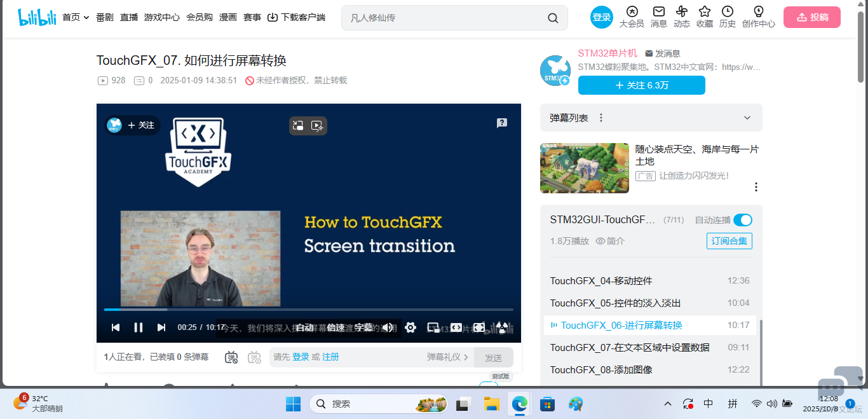The width and height of the screenshot is (868, 419).
Task: Skip to the next video in player
Action: tap(161, 327)
